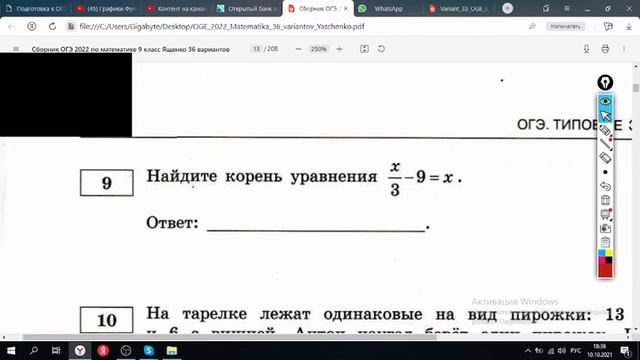The width and height of the screenshot is (640, 360).
Task: Click the address bar with the PDF file path
Action: [222, 26]
